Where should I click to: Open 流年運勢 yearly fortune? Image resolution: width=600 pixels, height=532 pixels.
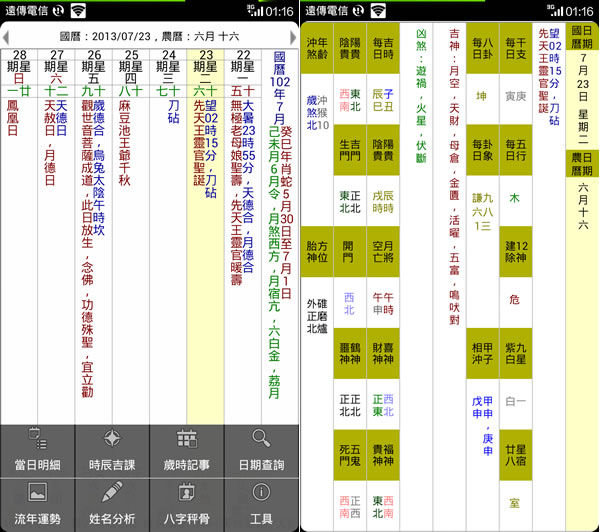(38, 505)
